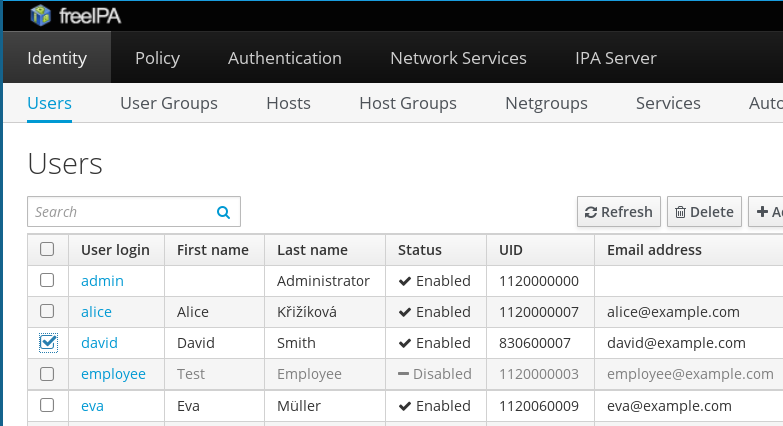Check the employee row checkbox
Image resolution: width=783 pixels, height=426 pixels.
tap(47, 374)
